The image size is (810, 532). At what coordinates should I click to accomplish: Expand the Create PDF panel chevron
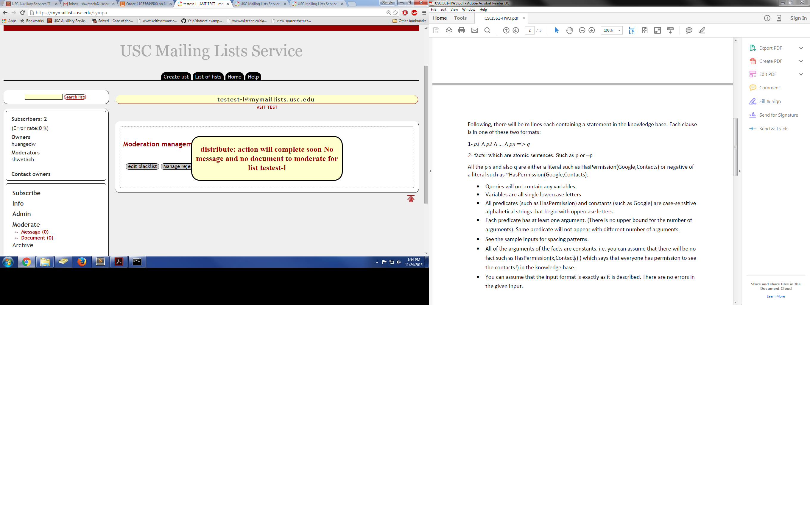[801, 61]
